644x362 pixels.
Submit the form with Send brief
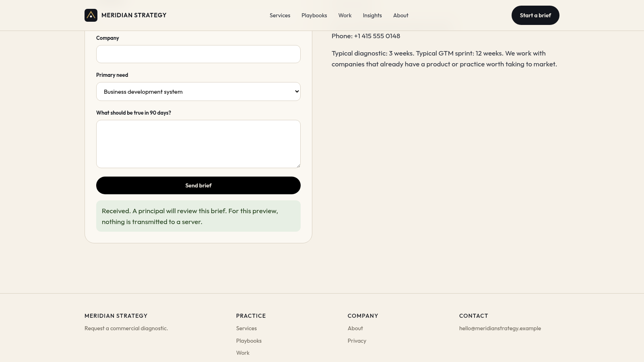click(198, 185)
